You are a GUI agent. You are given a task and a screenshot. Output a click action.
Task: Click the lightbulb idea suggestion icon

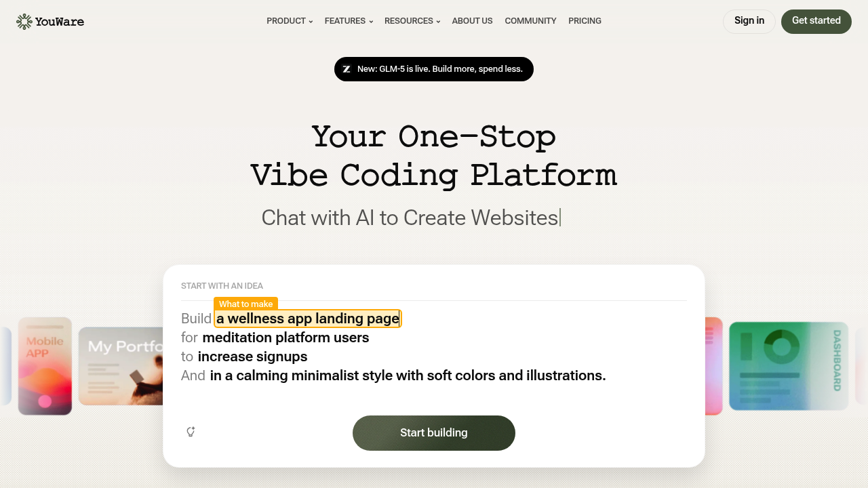coord(191,431)
